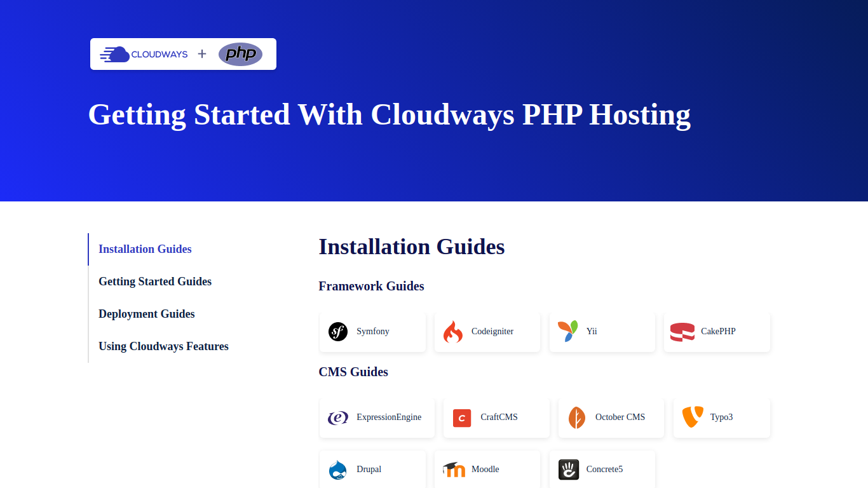This screenshot has width=868, height=488.
Task: Open the Codeigniter guide link
Action: [x=487, y=332]
